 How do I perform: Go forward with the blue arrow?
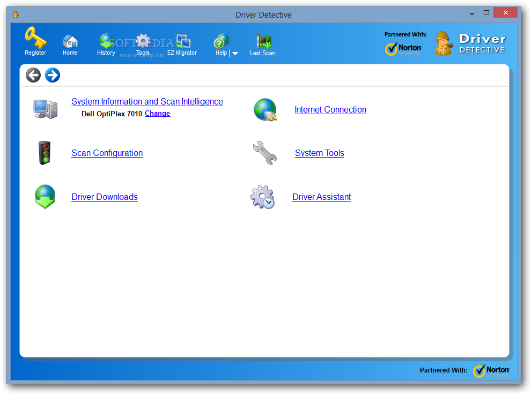pyautogui.click(x=53, y=75)
